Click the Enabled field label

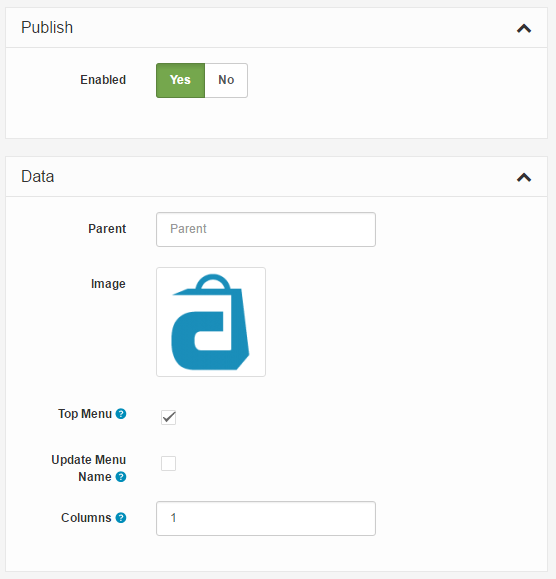(103, 80)
